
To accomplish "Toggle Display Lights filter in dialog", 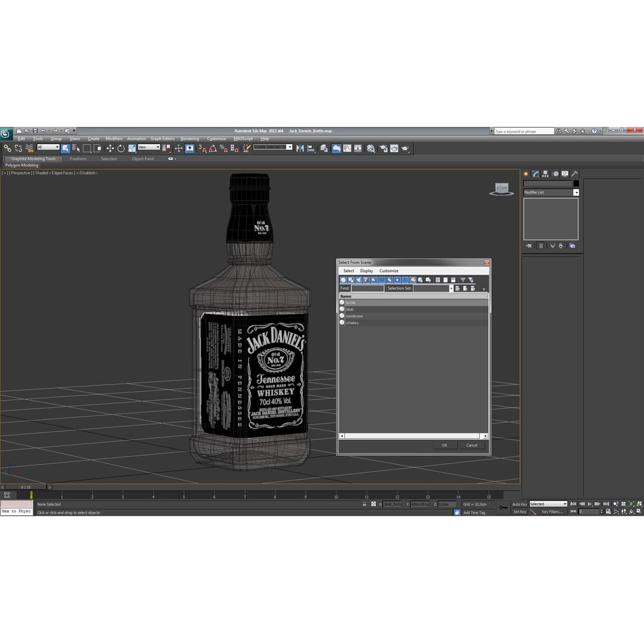I will (358, 280).
